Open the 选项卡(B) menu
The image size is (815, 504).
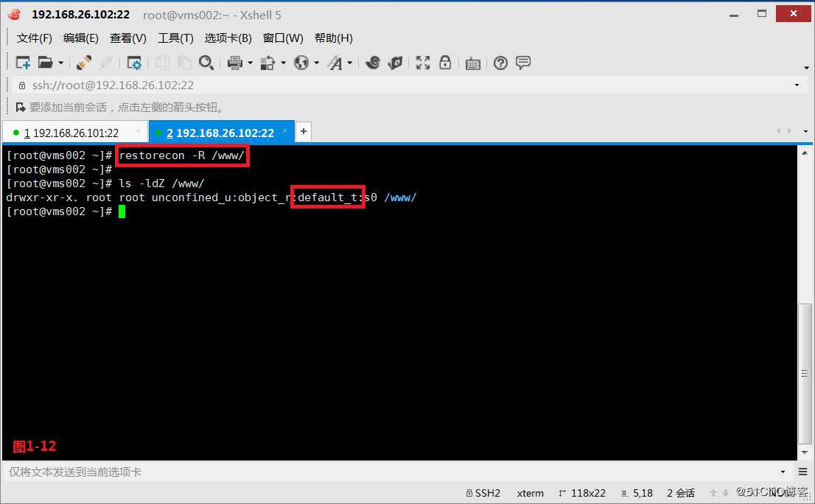[x=228, y=38]
